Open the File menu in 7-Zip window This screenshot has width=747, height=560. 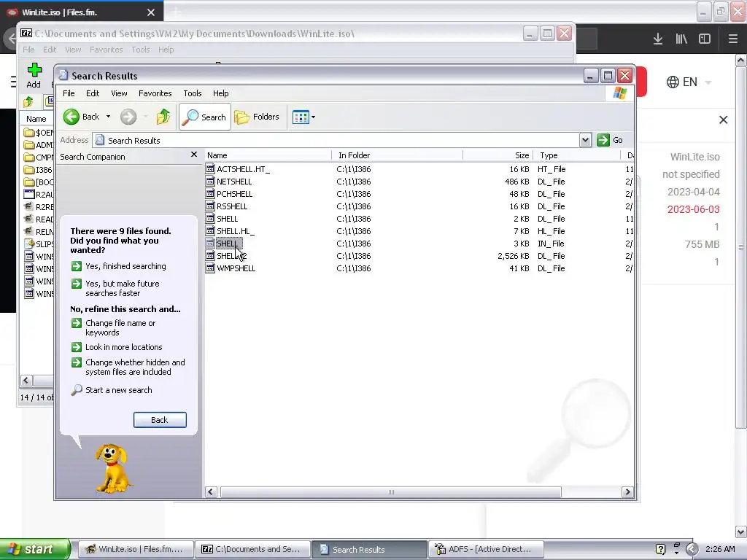(x=28, y=50)
